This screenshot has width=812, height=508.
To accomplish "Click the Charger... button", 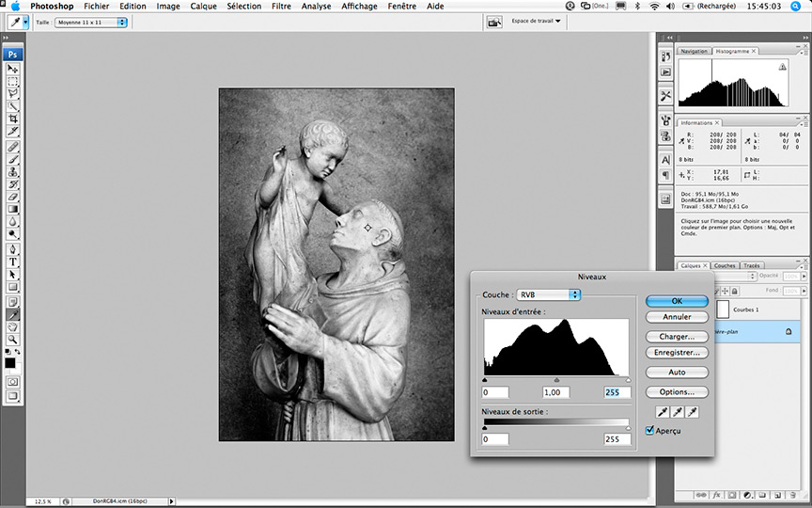I will point(677,337).
